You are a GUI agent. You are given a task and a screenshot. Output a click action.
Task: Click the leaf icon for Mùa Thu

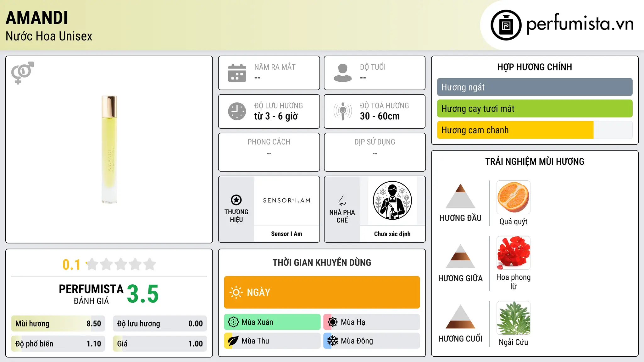[233, 341]
